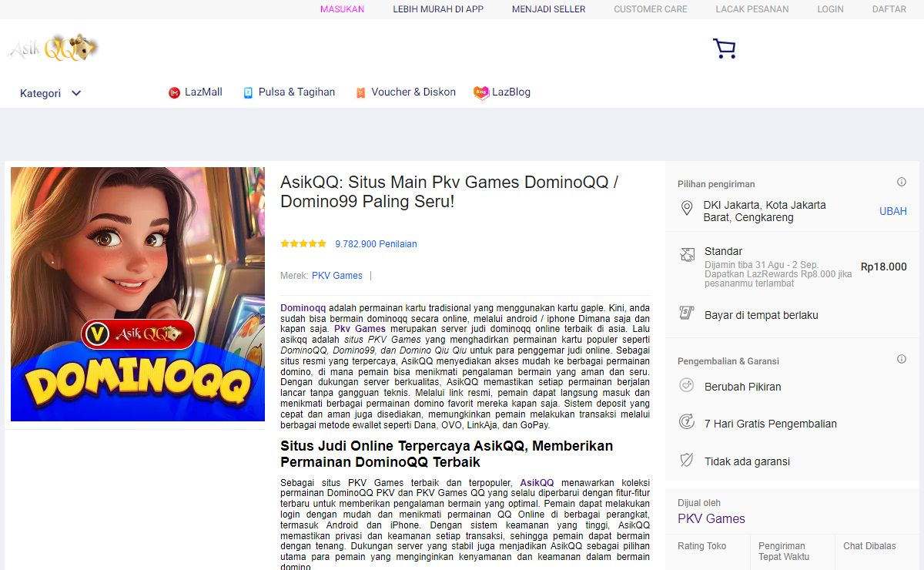Open the 9.782.900 Penilaian reviews link
The width and height of the screenshot is (924, 570).
point(376,243)
